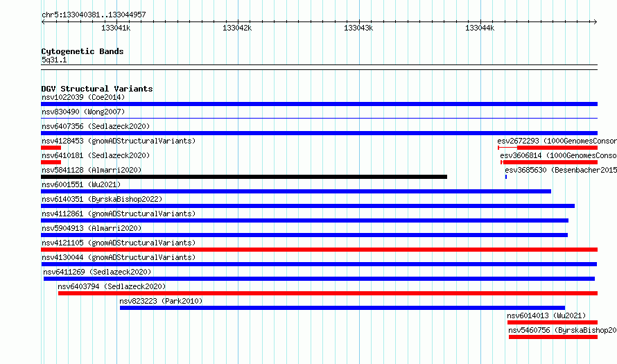Viewport: 617px width, 364px height.
Task: Click the nsv4130044 blue variant bar
Action: (x=319, y=264)
